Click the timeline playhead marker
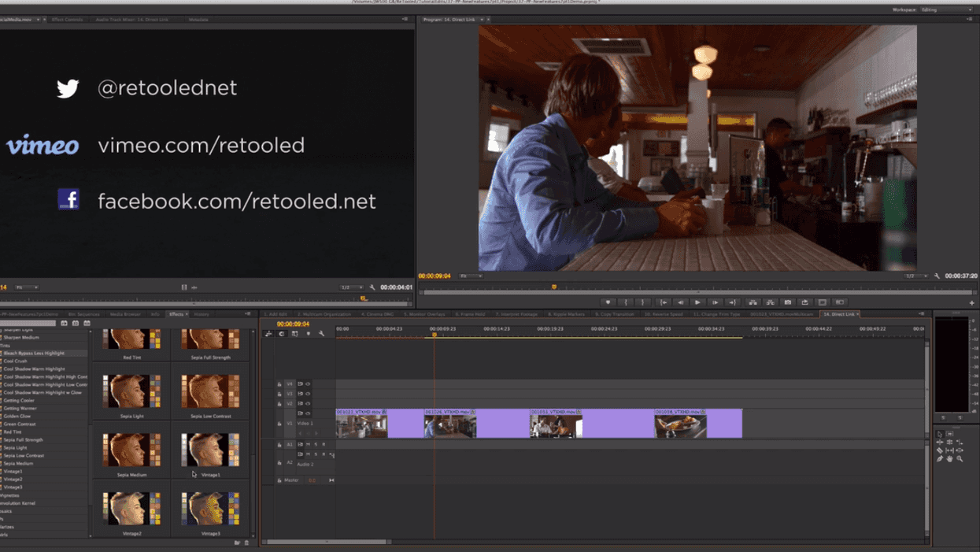Screen dimensions: 980x552 pos(435,335)
